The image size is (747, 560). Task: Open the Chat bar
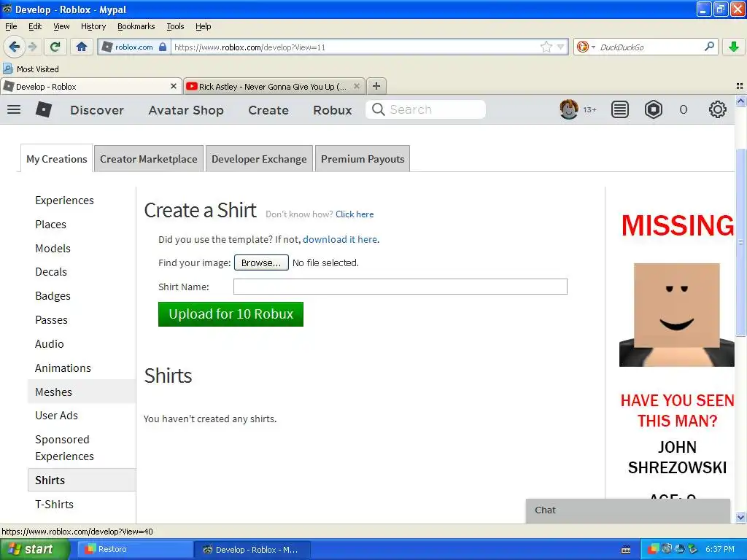(628, 510)
